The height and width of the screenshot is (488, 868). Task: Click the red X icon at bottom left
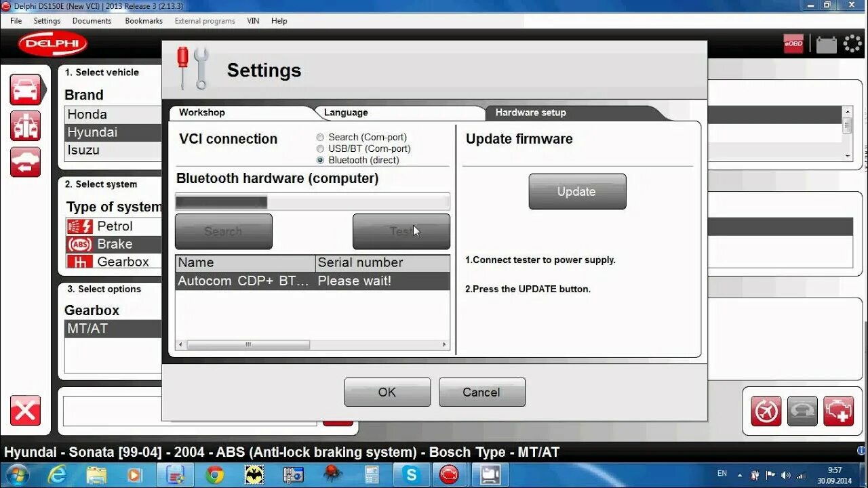pyautogui.click(x=26, y=411)
